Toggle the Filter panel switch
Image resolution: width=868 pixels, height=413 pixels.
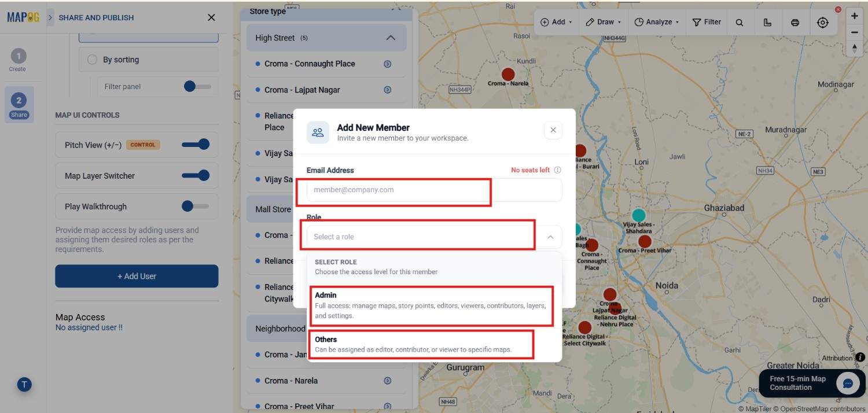click(x=197, y=86)
